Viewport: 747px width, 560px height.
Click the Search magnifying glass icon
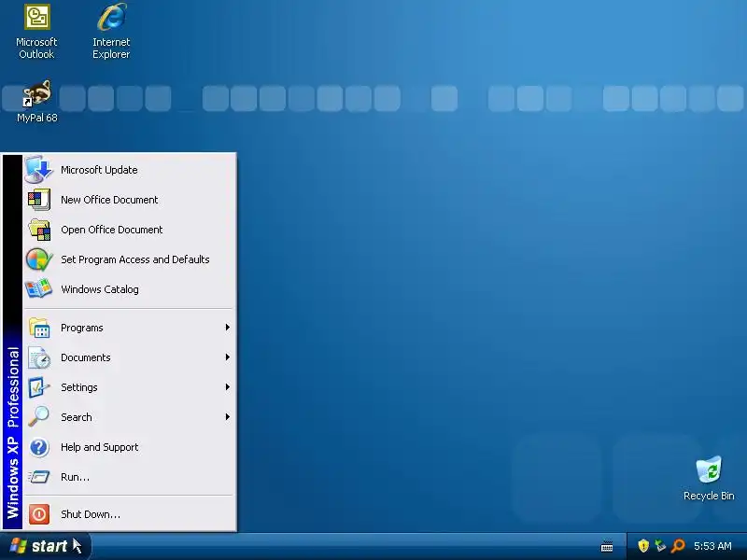(x=39, y=417)
